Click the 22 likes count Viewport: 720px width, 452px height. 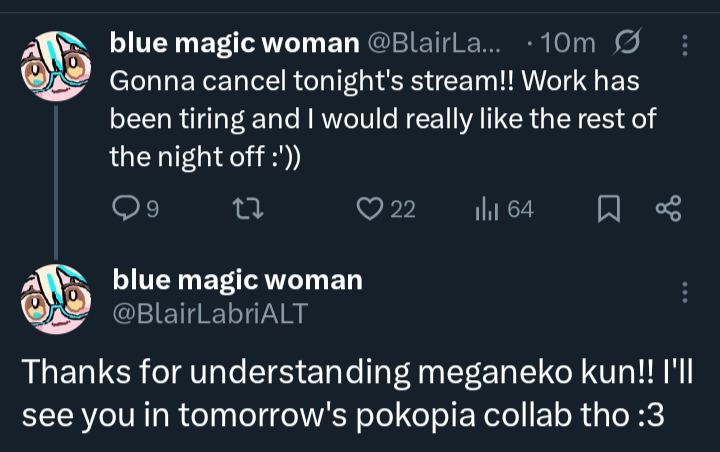tap(402, 209)
